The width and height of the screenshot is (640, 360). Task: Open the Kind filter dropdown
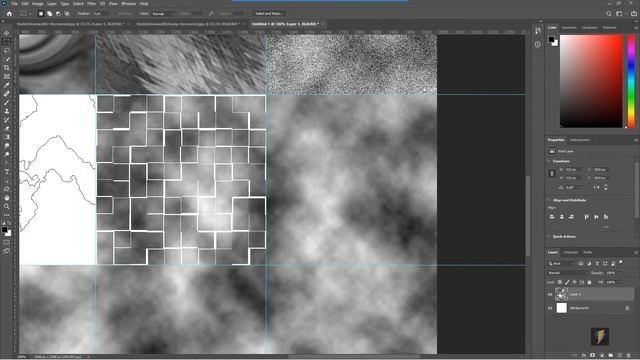pos(562,264)
